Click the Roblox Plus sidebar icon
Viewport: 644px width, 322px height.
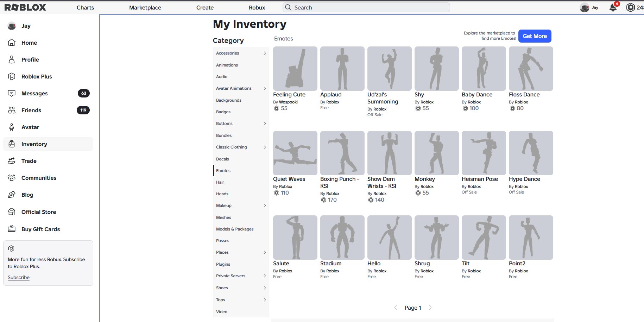[x=12, y=76]
